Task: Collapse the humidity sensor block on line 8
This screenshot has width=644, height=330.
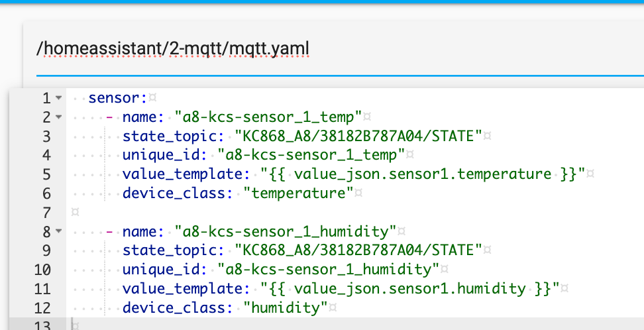Action: pos(59,232)
